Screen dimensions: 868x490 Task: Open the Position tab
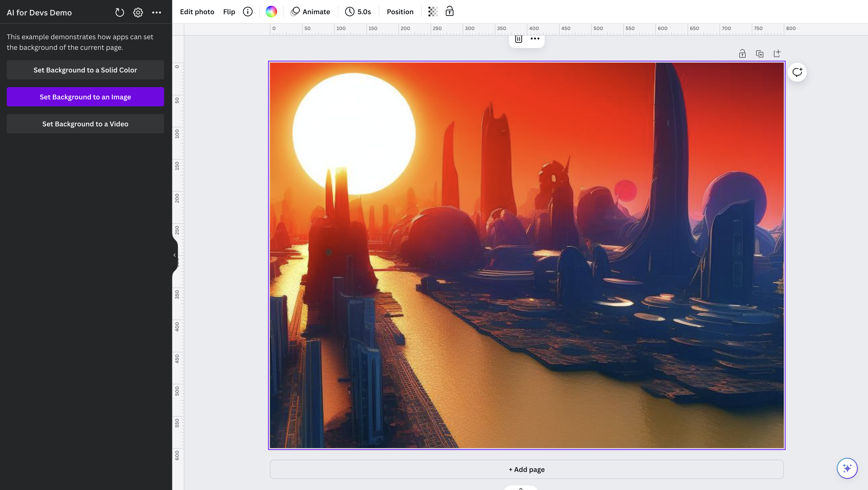[400, 12]
